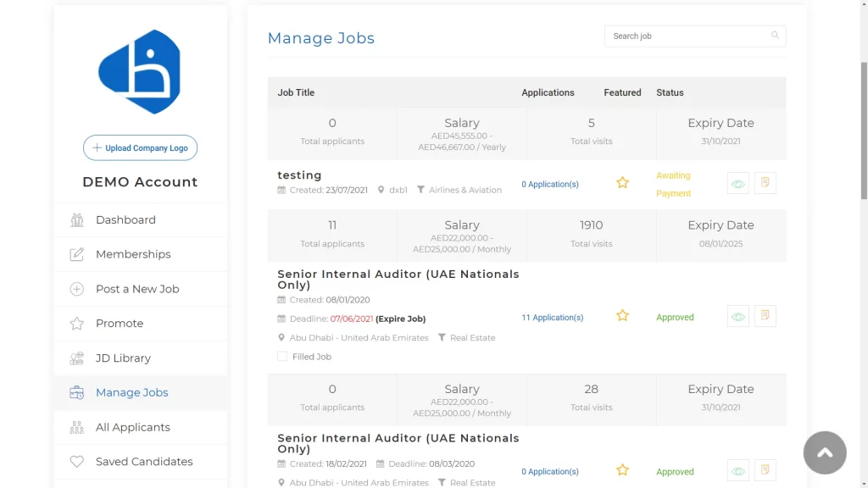This screenshot has width=868, height=488.
Task: Open 11 Application(s) link
Action: coord(552,318)
